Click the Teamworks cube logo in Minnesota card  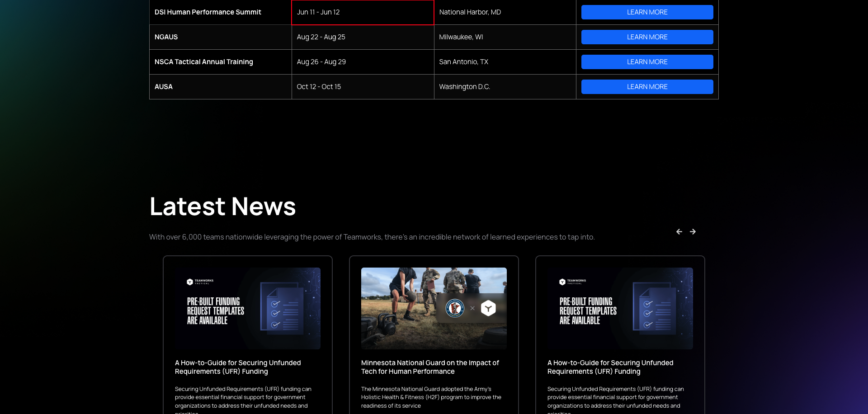point(488,308)
